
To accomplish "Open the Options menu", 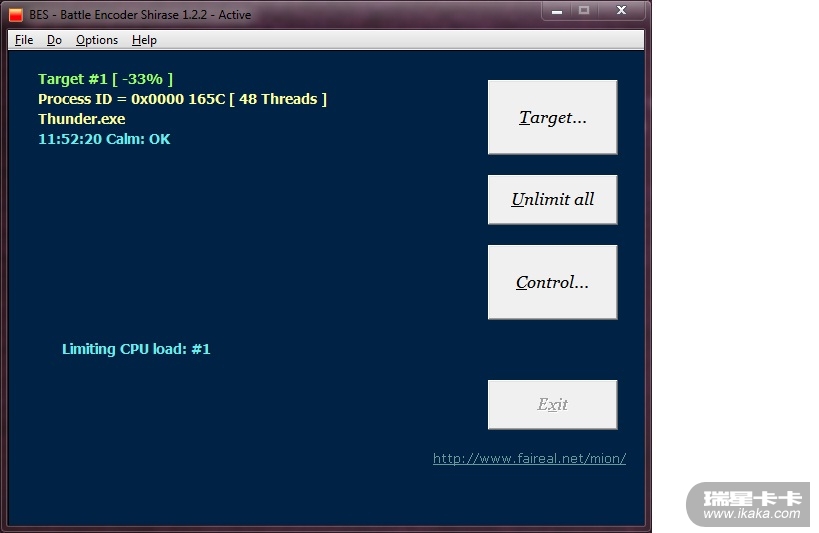I will coord(97,40).
